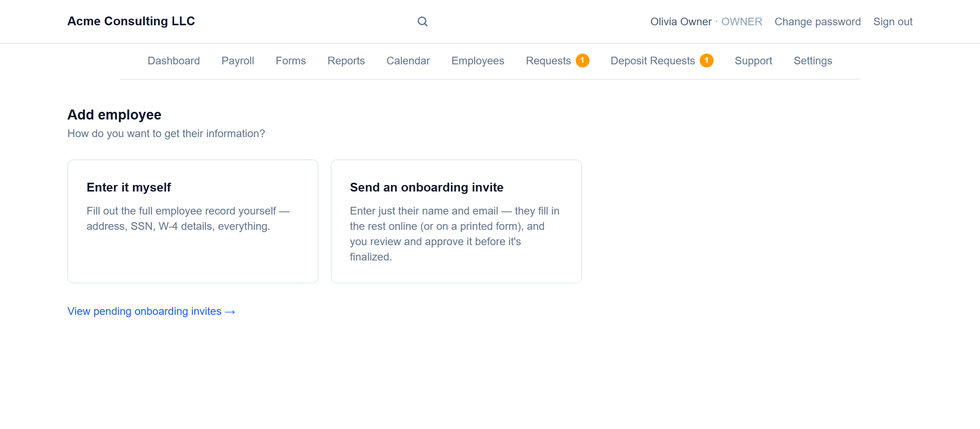The image size is (980, 429).
Task: Open the Deposit Requests tab
Action: coord(662,61)
